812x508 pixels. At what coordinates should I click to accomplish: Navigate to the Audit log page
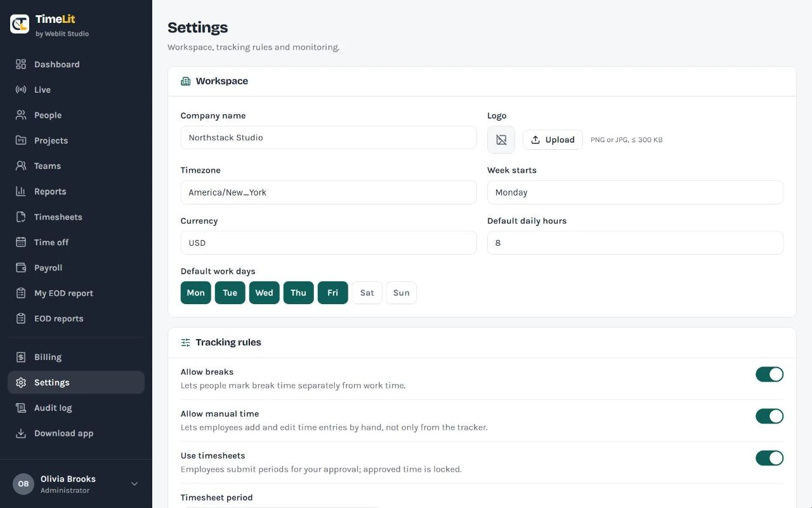tap(76, 408)
